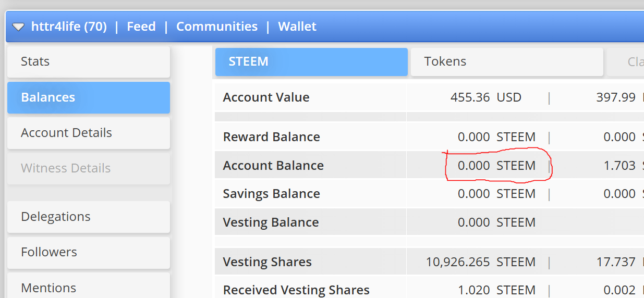
Task: Click Account Balance 0.000 STEEM value
Action: [496, 166]
